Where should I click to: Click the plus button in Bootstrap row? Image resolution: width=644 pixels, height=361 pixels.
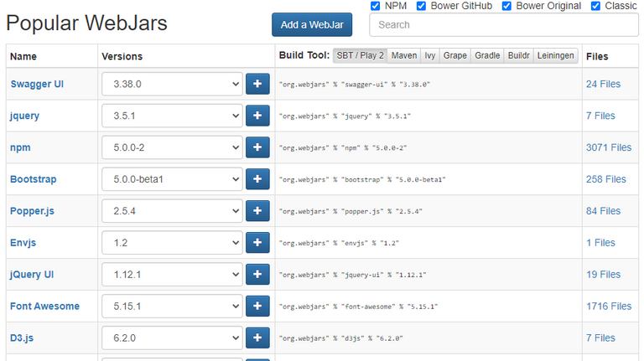click(x=257, y=179)
